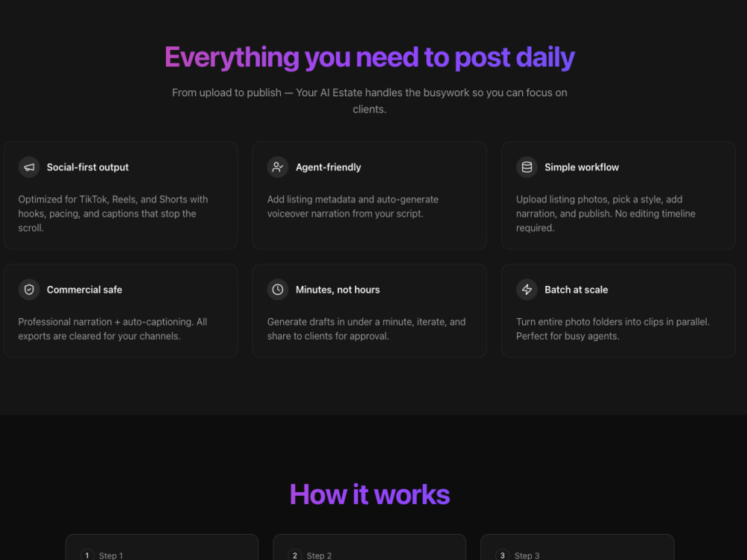Click the "Step 1" label

click(x=111, y=556)
